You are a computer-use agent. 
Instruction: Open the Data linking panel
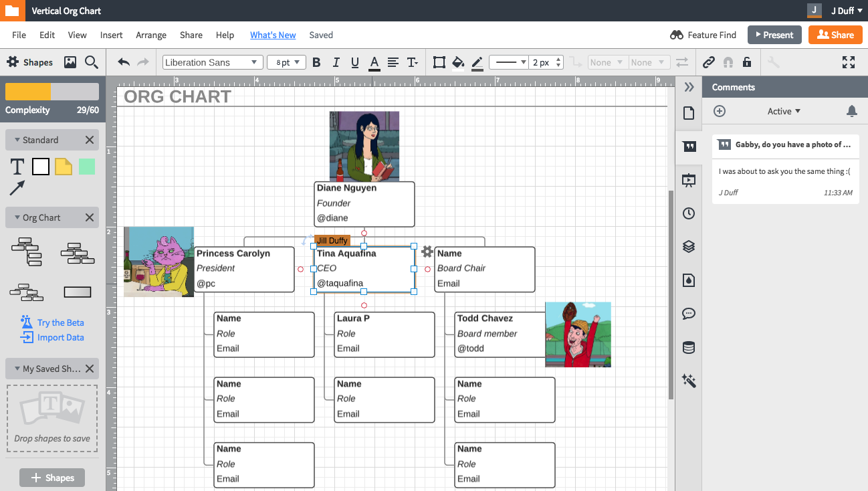(x=688, y=347)
